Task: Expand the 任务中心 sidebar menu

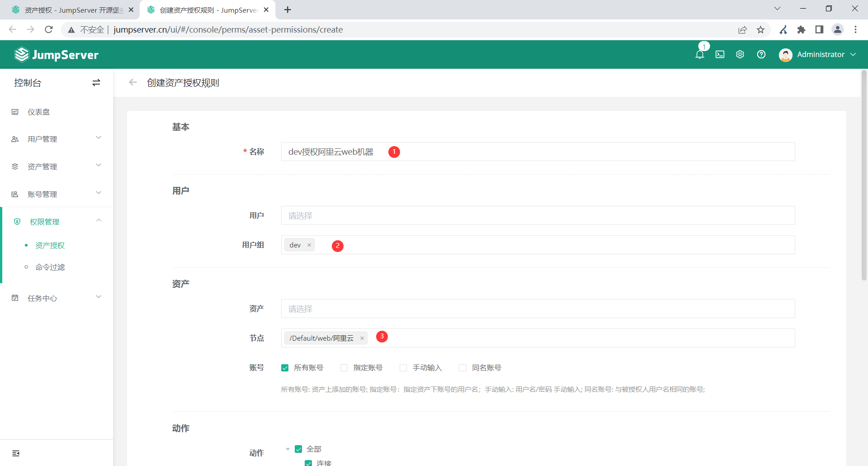Action: (x=57, y=298)
